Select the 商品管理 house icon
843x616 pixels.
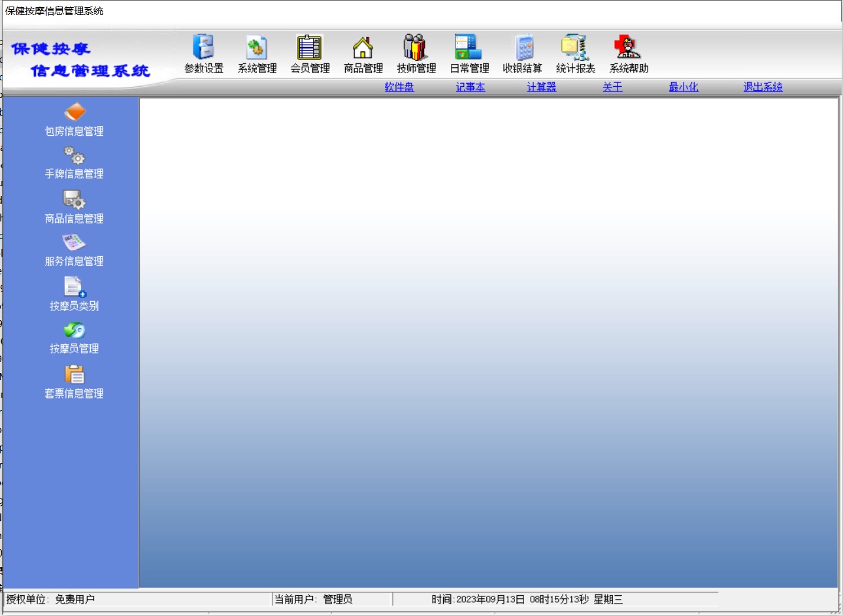(363, 48)
